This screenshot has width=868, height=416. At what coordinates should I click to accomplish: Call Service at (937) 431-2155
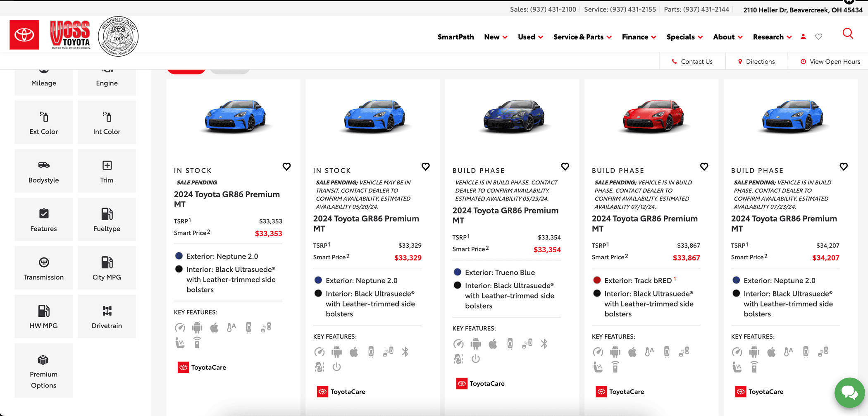click(x=620, y=9)
